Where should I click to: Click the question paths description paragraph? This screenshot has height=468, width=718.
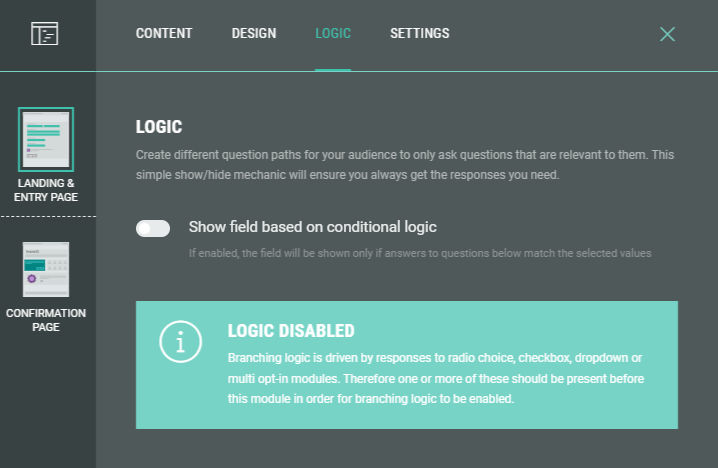(405, 165)
